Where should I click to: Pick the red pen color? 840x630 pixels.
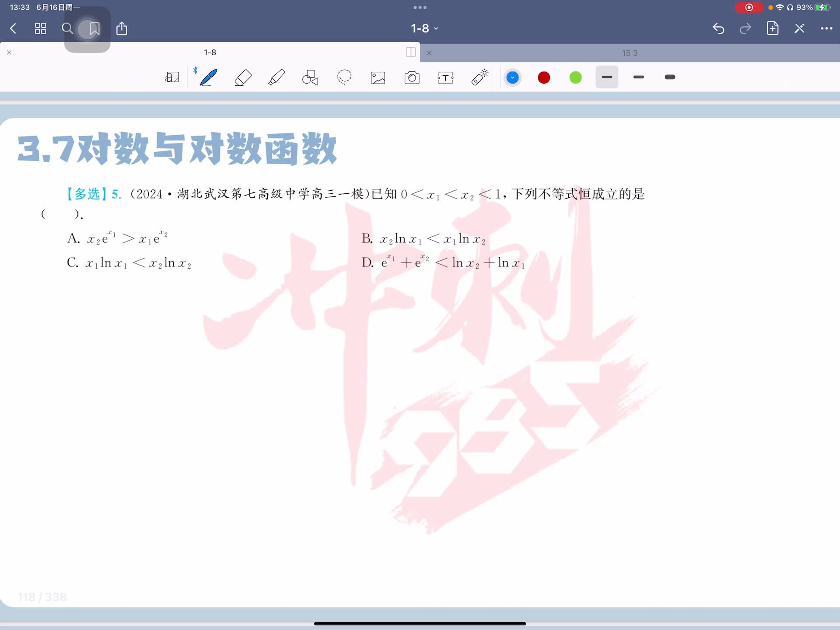click(544, 78)
